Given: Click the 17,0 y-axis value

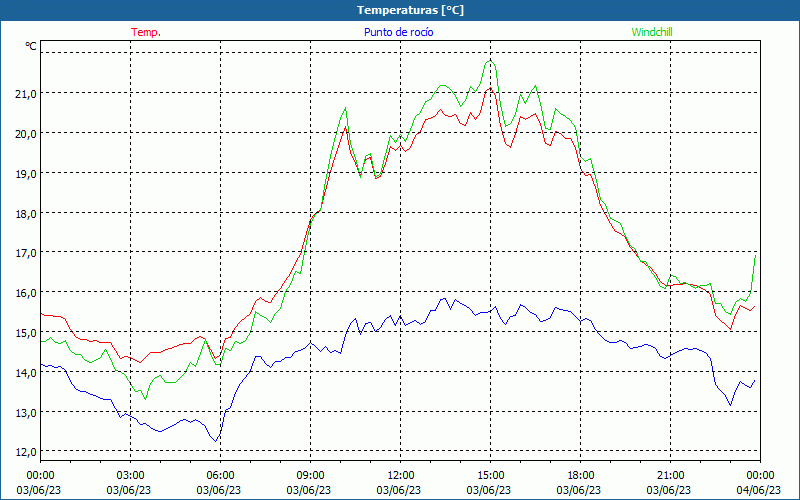Looking at the screenshot, I should (x=27, y=253).
